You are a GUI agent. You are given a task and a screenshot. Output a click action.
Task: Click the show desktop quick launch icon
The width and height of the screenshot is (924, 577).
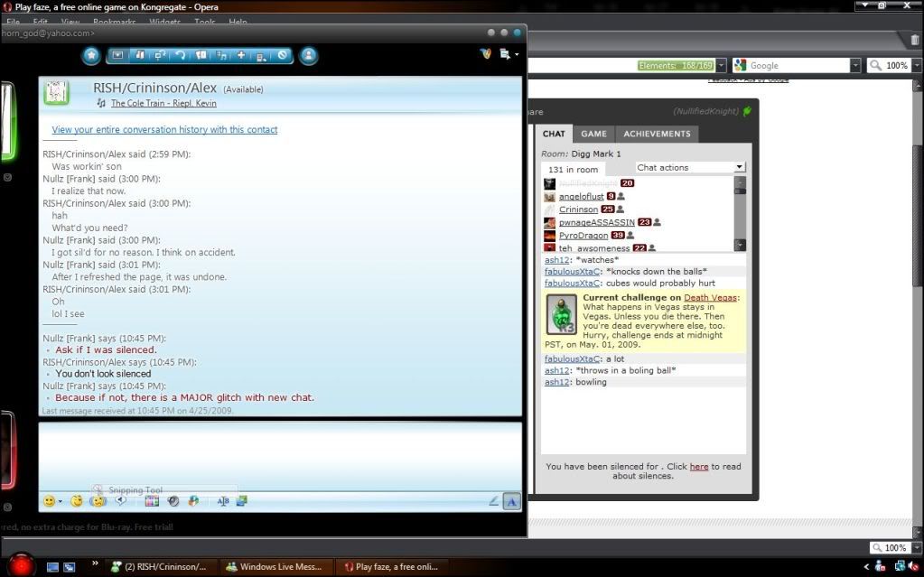click(x=52, y=567)
